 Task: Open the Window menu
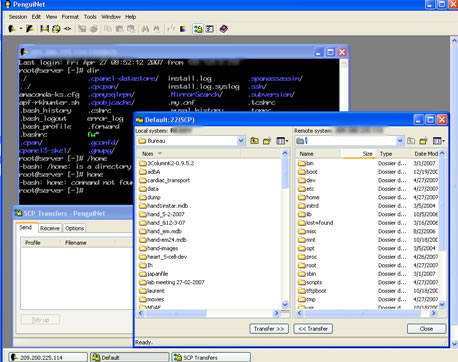click(x=111, y=17)
